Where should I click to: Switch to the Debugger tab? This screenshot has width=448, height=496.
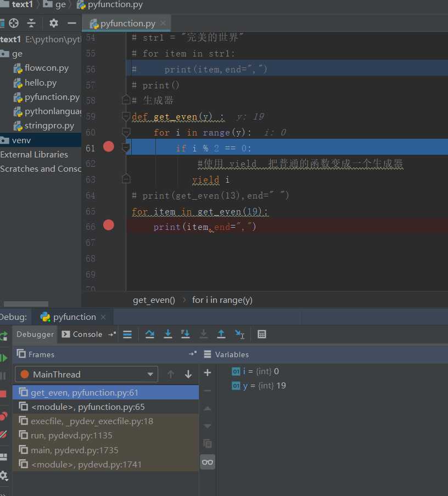(35, 334)
